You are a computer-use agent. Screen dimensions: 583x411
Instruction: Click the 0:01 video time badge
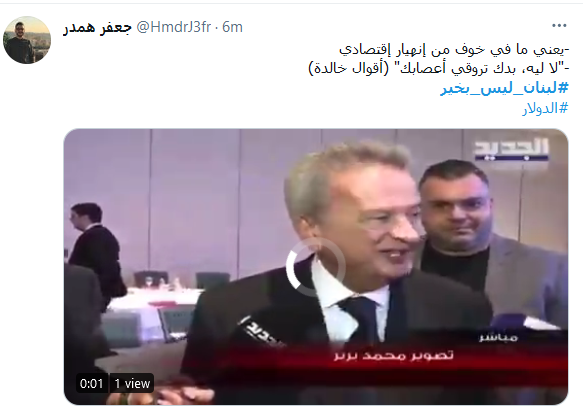[x=91, y=383]
